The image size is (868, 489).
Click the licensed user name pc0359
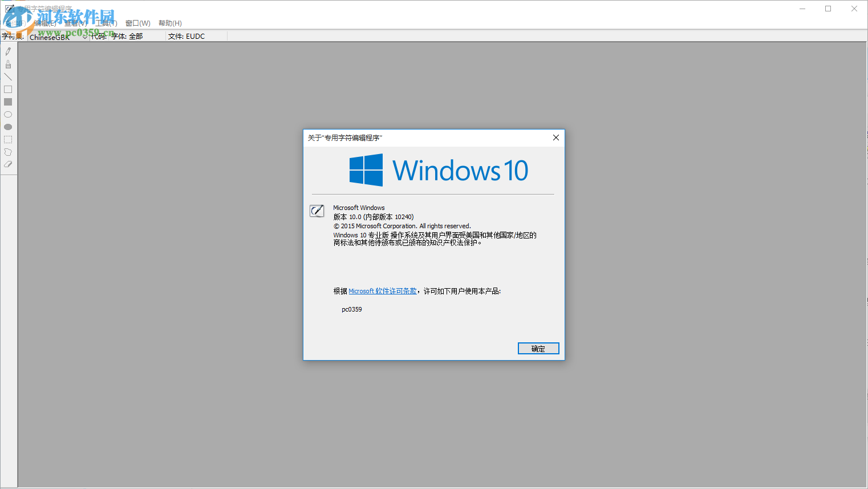point(352,309)
